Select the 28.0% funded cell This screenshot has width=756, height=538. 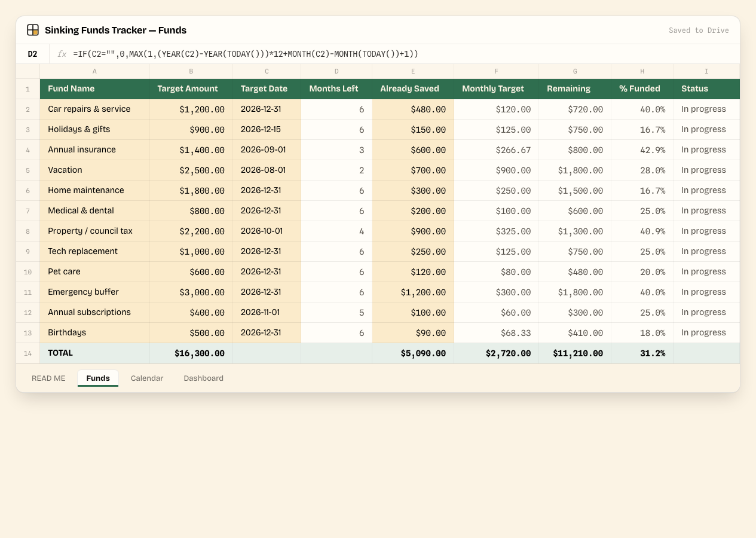point(642,170)
